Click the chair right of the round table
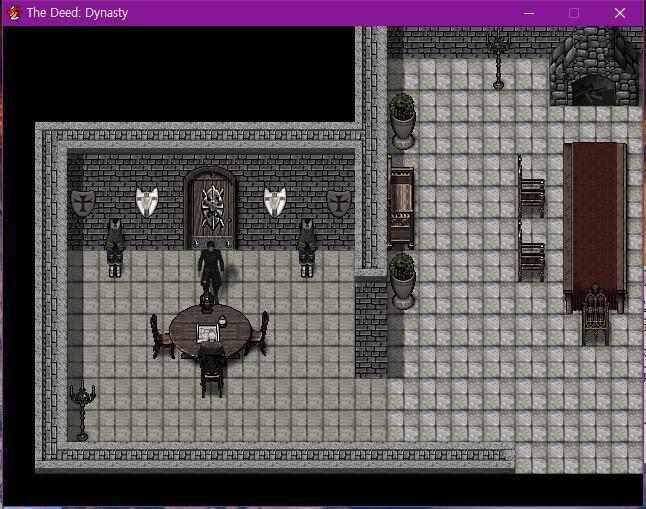The width and height of the screenshot is (646, 509). click(x=258, y=334)
